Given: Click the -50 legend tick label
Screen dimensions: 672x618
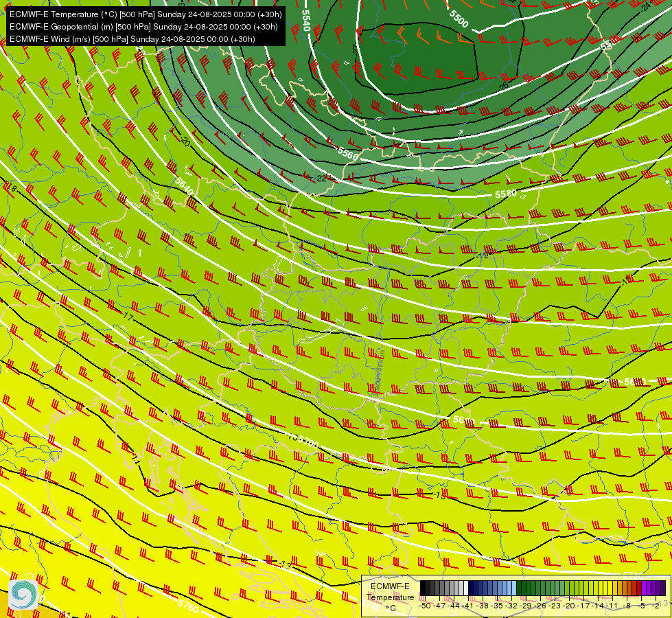Looking at the screenshot, I should [425, 606].
